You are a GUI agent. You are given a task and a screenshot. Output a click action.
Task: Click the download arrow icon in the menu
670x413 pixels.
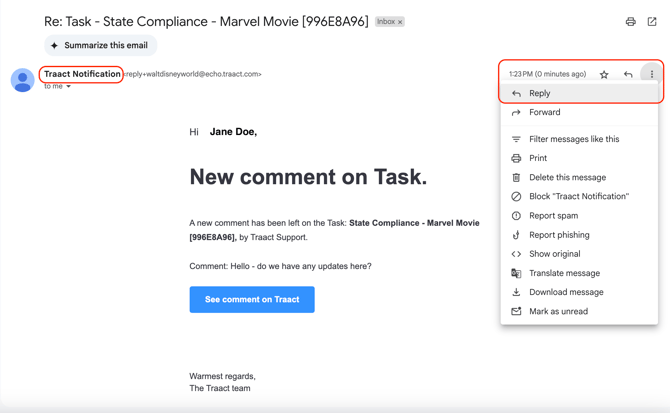(516, 292)
